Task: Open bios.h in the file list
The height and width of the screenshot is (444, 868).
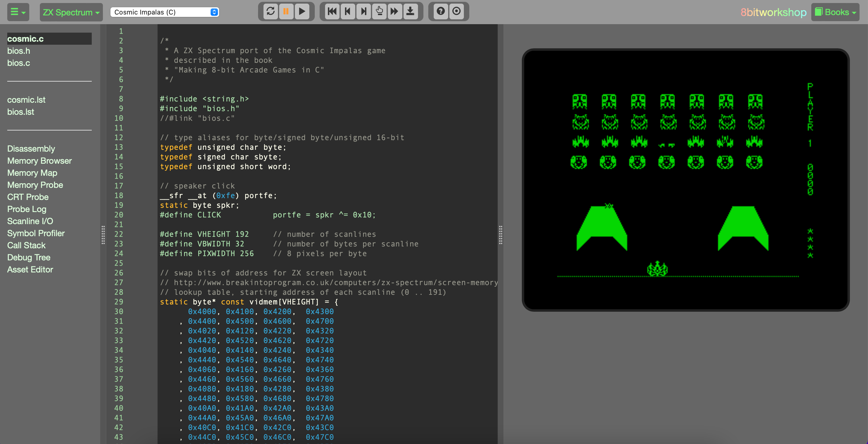Action: tap(19, 51)
